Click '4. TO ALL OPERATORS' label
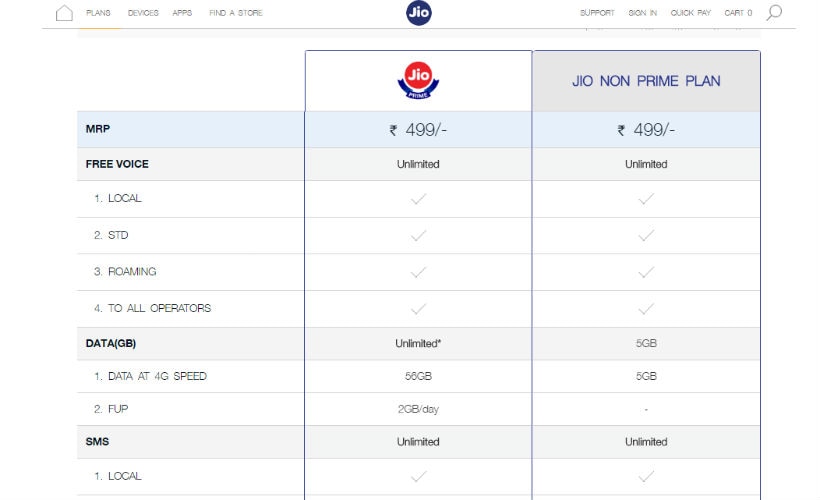The width and height of the screenshot is (820, 500). (153, 309)
